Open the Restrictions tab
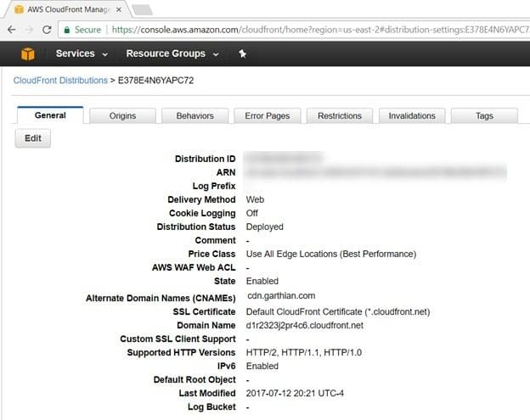The image size is (530, 420). (340, 115)
